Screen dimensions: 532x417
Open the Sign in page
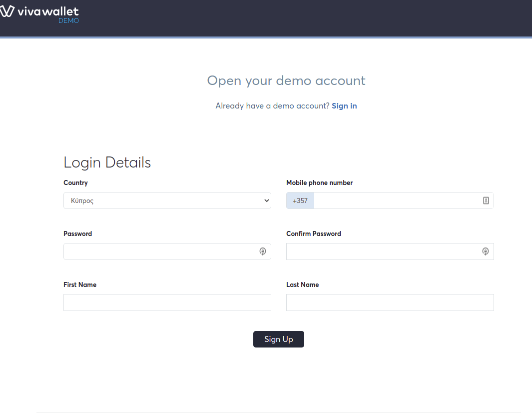(344, 105)
